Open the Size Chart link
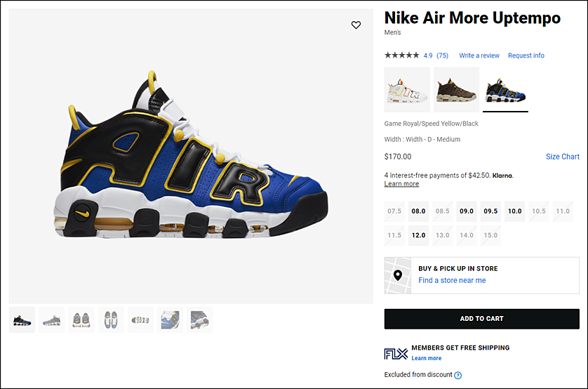 point(563,157)
